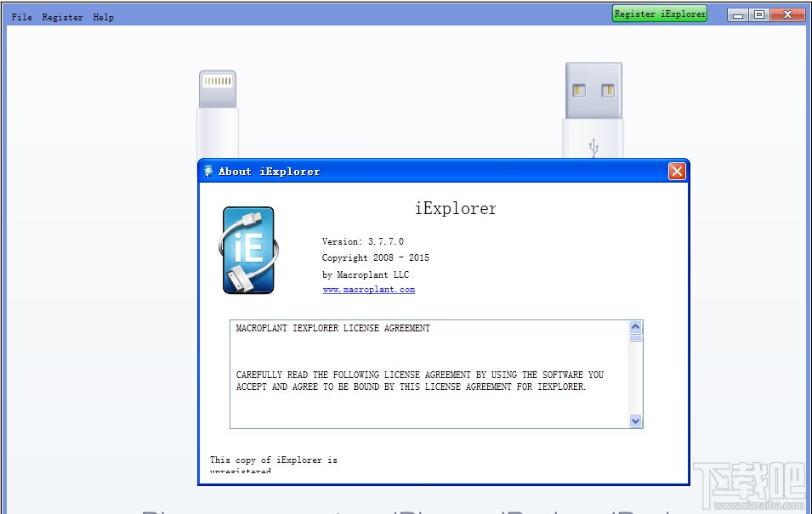Click license text scrollbar down arrow

(636, 421)
